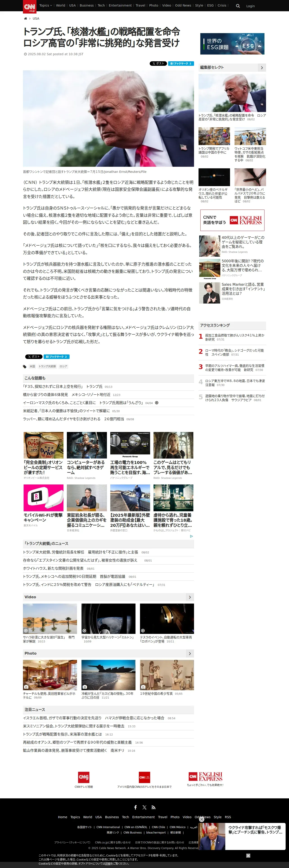Click the tag icon beside article tags
Image resolution: width=289 pixels, height=868 pixels.
pyautogui.click(x=25, y=367)
